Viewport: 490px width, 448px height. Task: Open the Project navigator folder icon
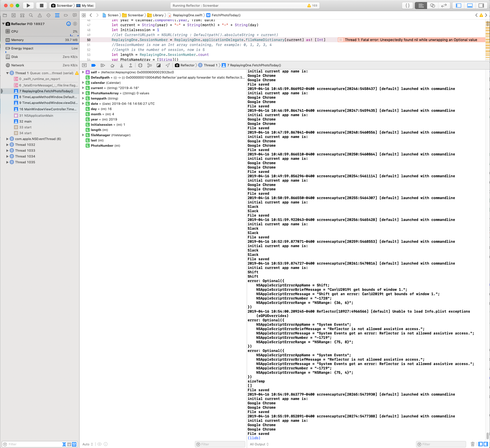click(x=5, y=15)
